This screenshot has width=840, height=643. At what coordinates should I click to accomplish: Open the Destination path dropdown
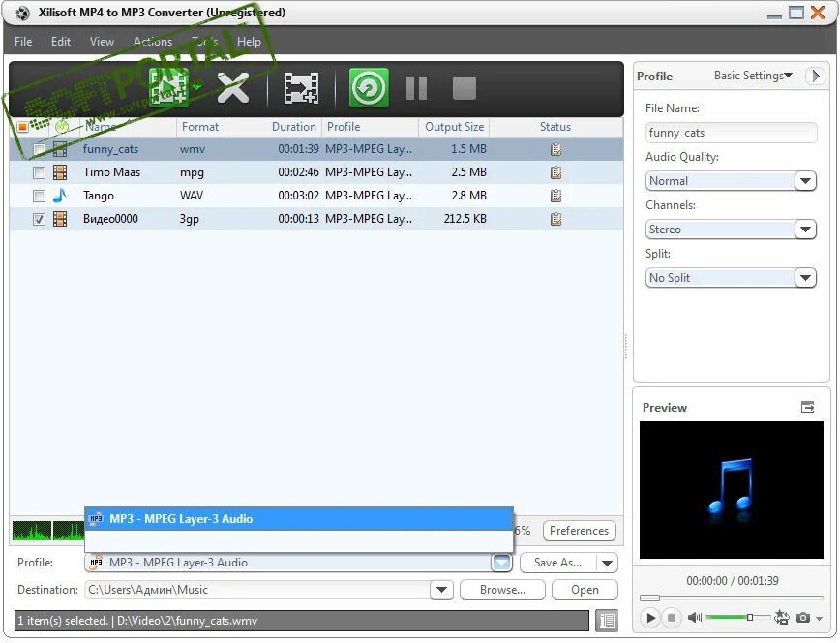[441, 590]
